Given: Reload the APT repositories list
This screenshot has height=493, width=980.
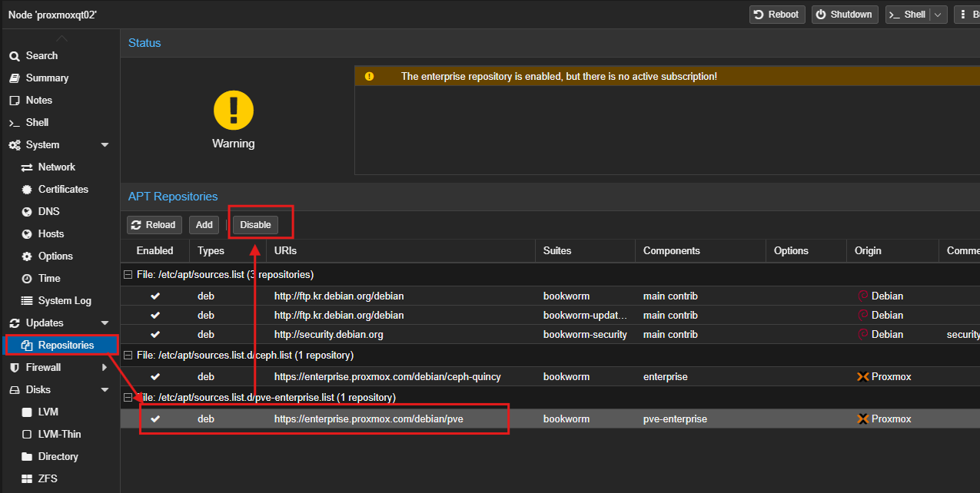Looking at the screenshot, I should point(154,224).
